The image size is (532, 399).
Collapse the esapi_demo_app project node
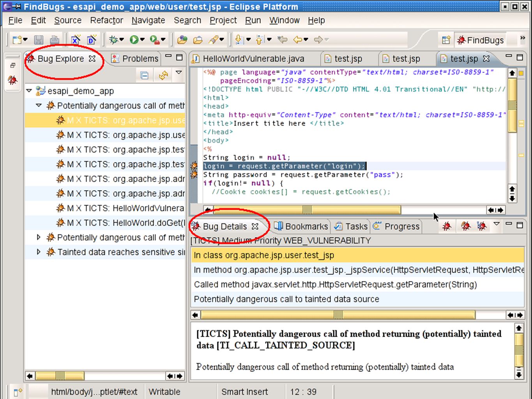tap(29, 91)
